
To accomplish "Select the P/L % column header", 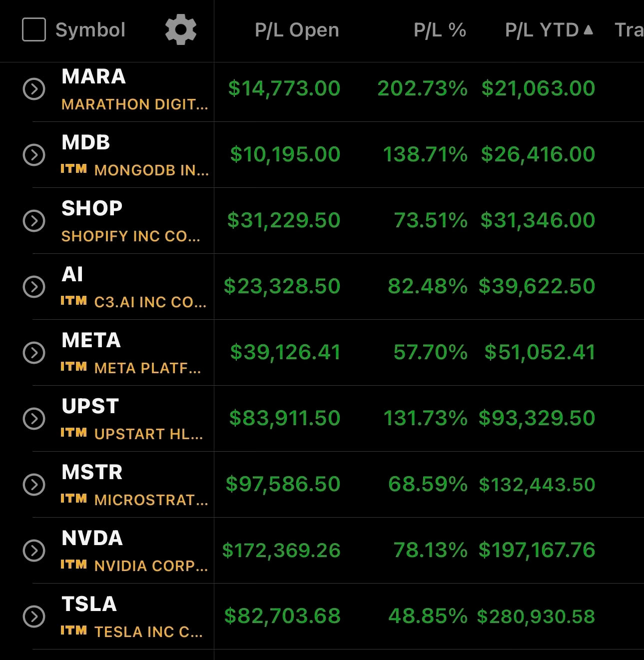I will click(440, 30).
